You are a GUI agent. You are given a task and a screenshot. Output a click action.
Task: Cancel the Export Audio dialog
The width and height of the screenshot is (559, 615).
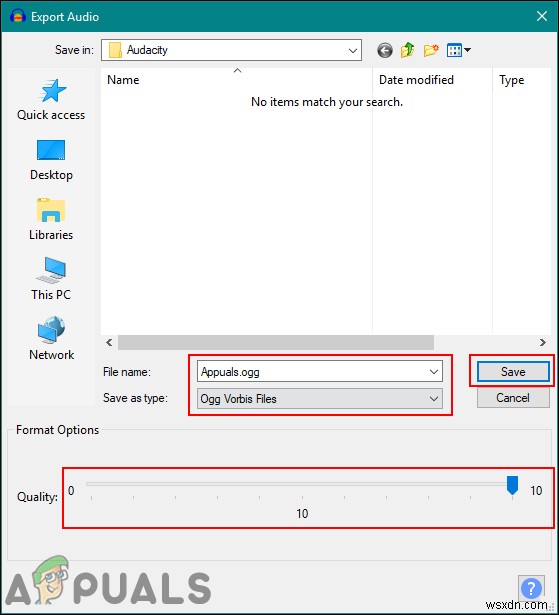(513, 398)
